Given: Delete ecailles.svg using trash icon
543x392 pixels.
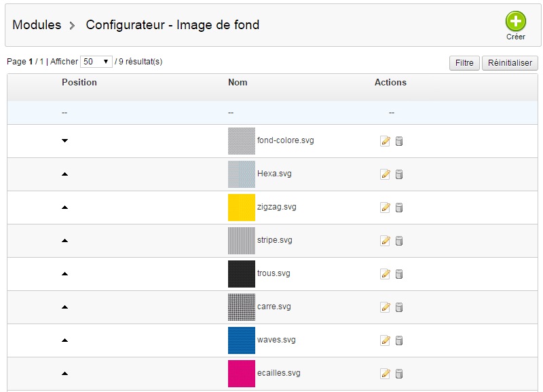Looking at the screenshot, I should click(x=399, y=373).
